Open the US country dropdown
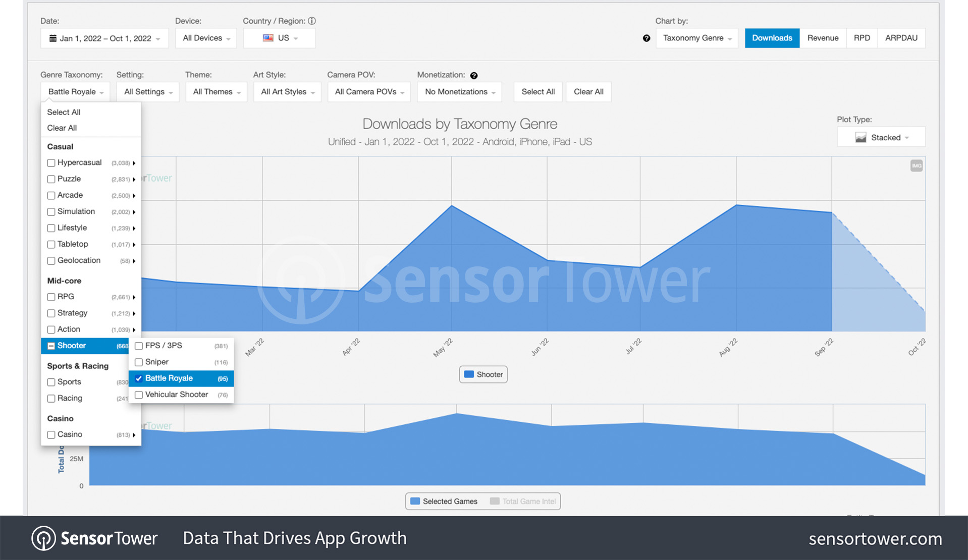This screenshot has height=560, width=968. 280,38
